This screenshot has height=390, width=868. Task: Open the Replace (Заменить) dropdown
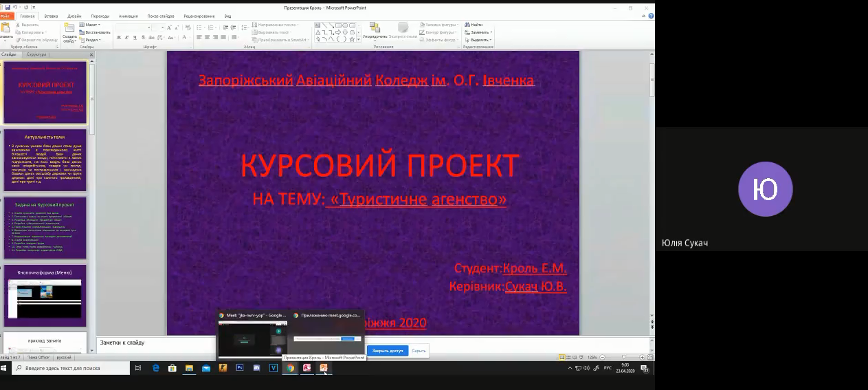point(479,32)
